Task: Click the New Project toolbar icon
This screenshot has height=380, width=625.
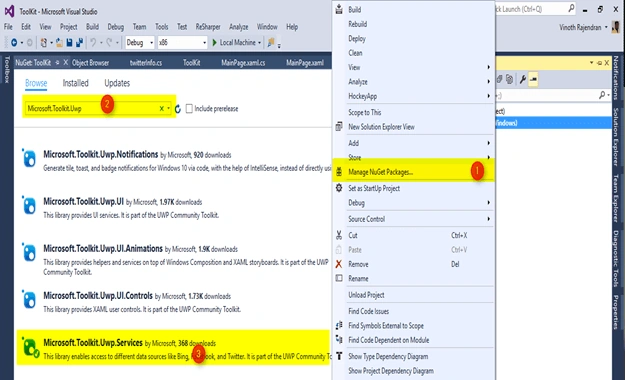Action: coord(44,42)
